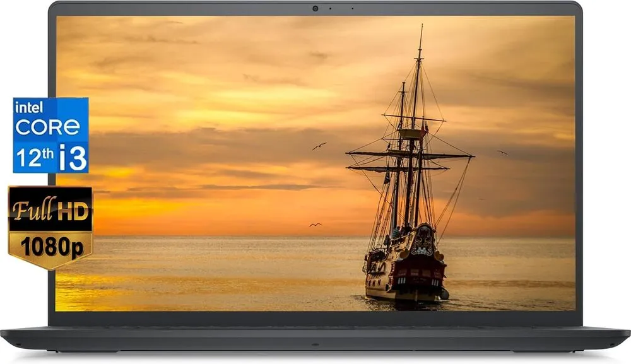The width and height of the screenshot is (631, 364).
Task: Click the Intel Core i3 badge
Action: click(50, 135)
